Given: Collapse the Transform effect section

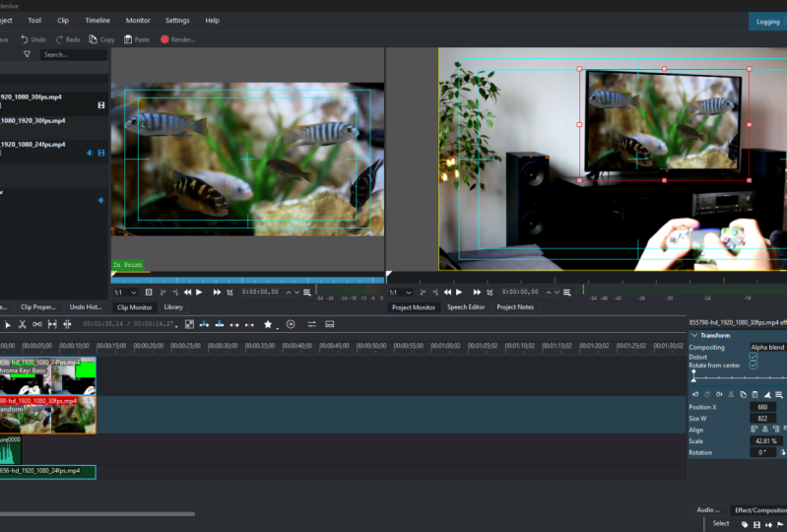Looking at the screenshot, I should click(x=694, y=335).
